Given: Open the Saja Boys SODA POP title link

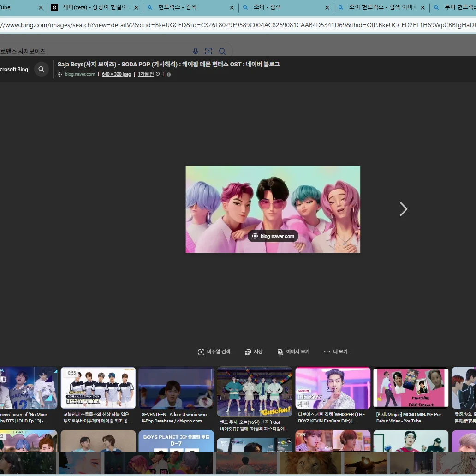Looking at the screenshot, I should 168,65.
